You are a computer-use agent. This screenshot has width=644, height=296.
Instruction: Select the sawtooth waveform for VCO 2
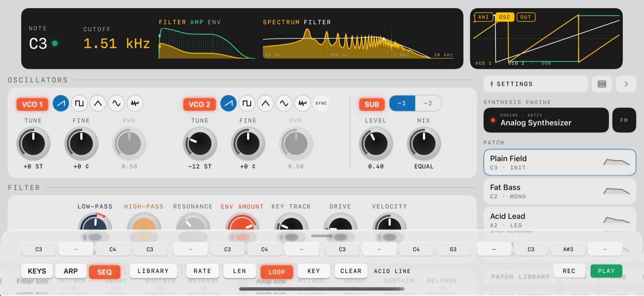(x=228, y=103)
